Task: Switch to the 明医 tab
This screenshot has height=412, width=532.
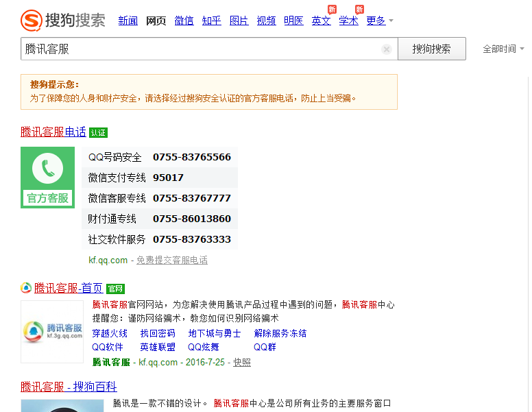Action: pyautogui.click(x=294, y=21)
